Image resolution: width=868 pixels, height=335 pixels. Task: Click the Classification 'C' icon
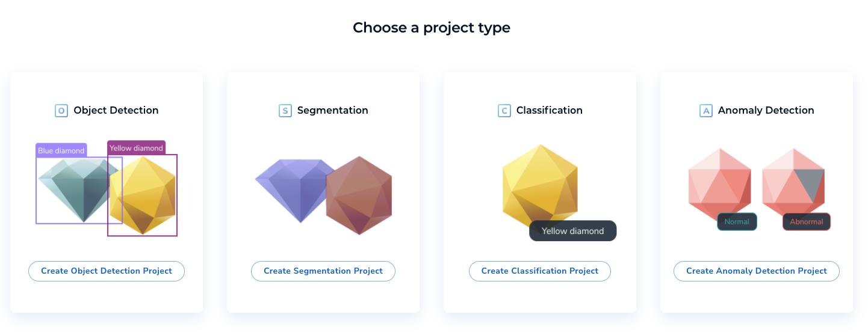pos(504,111)
